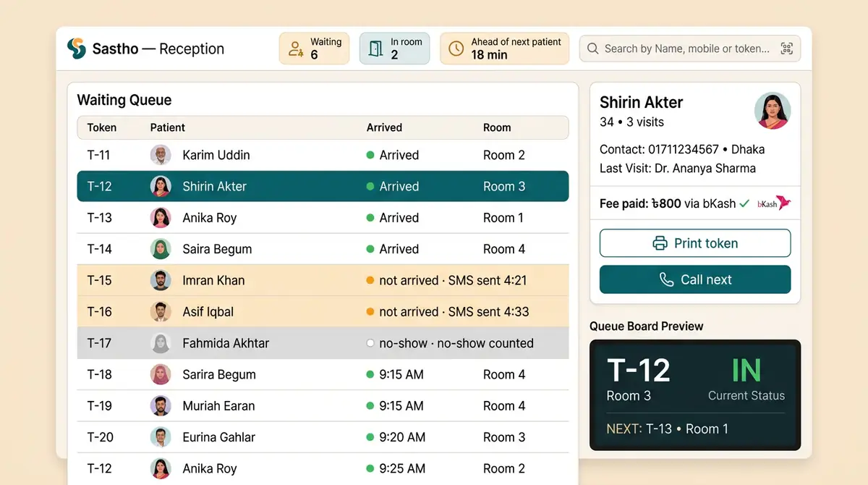Click Muriah Earan's name
Viewport: 868px width, 485px height.
[x=218, y=406]
